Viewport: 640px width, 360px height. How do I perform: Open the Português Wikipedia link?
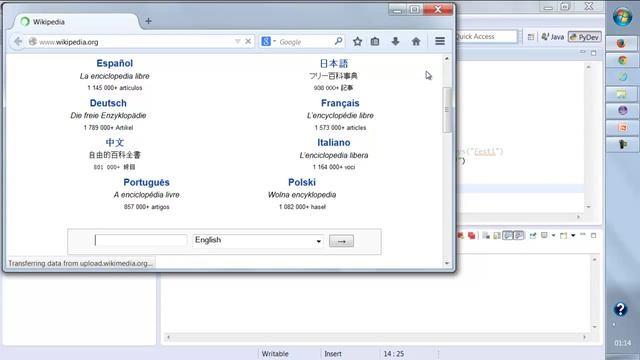point(147,182)
